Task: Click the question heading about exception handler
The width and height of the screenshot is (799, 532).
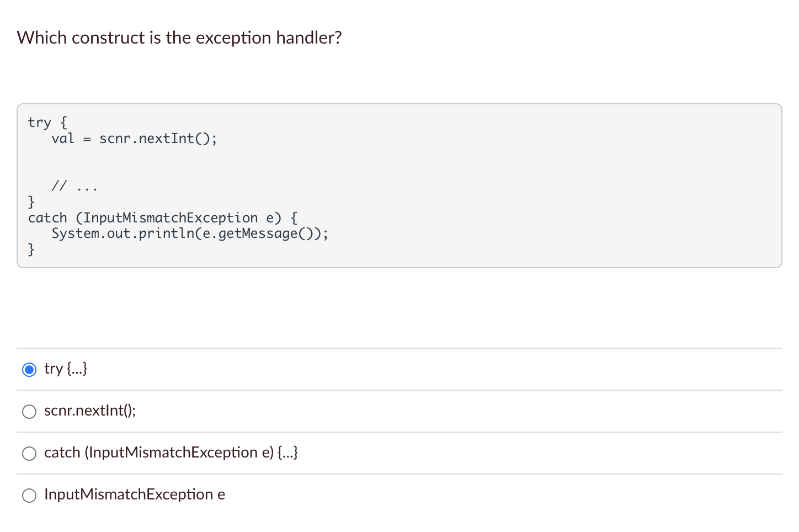Action: click(x=179, y=38)
